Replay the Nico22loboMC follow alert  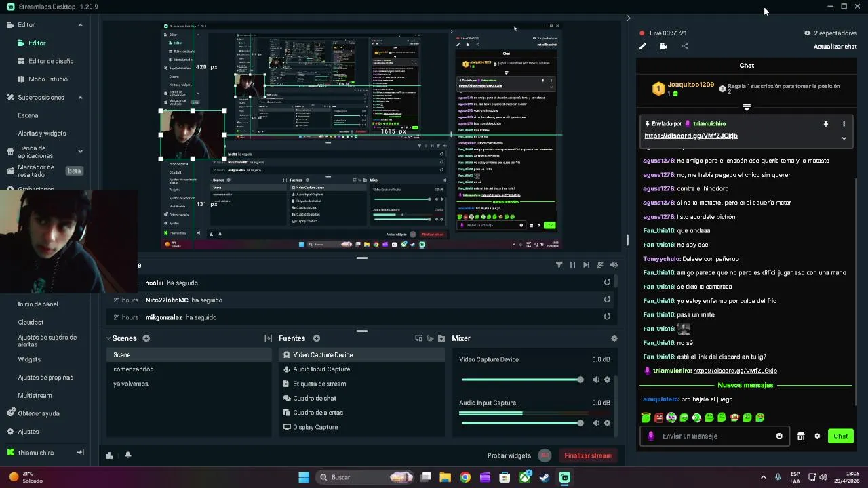click(x=607, y=300)
